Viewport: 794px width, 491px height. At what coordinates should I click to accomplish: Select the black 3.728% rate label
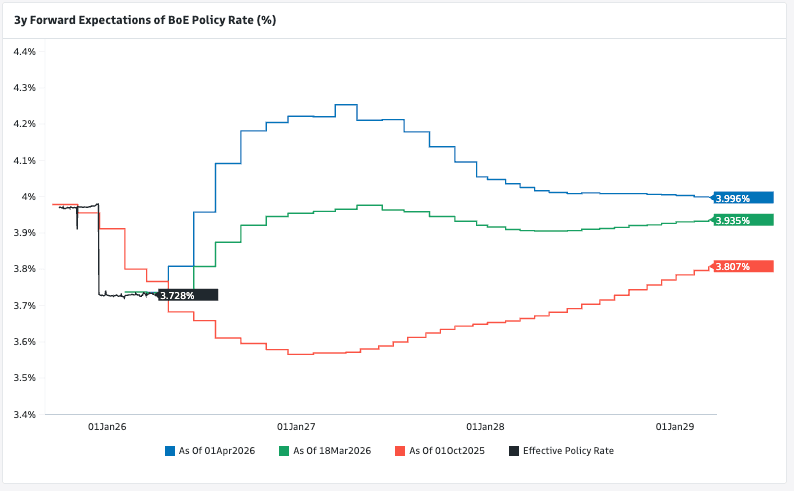point(188,295)
